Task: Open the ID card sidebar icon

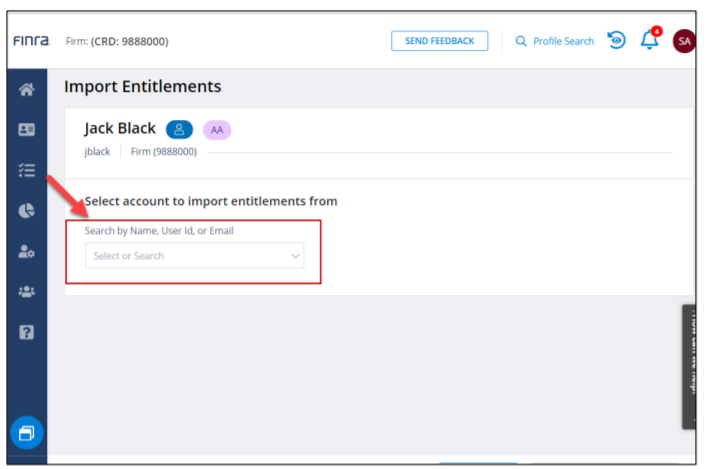Action: [26, 130]
